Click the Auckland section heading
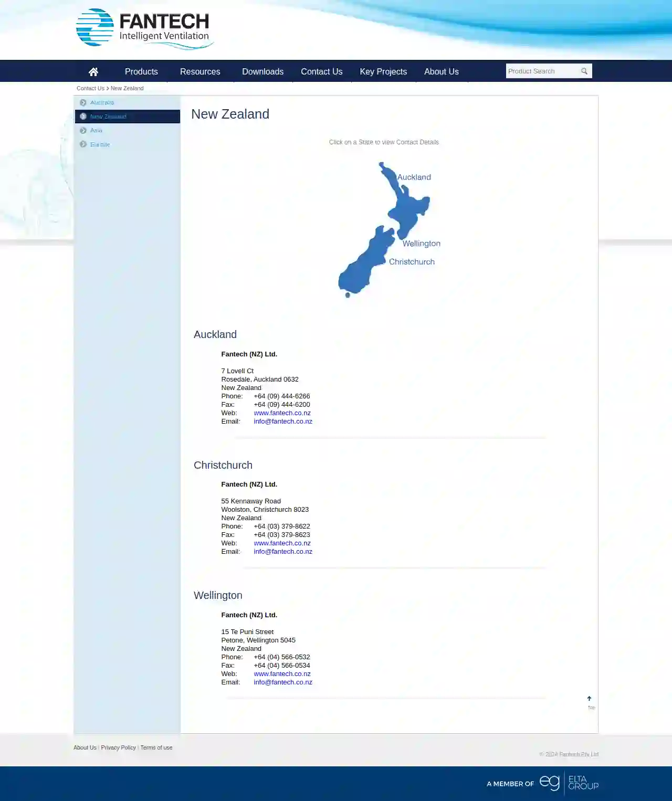Viewport: 672px width, 801px height. tap(215, 334)
